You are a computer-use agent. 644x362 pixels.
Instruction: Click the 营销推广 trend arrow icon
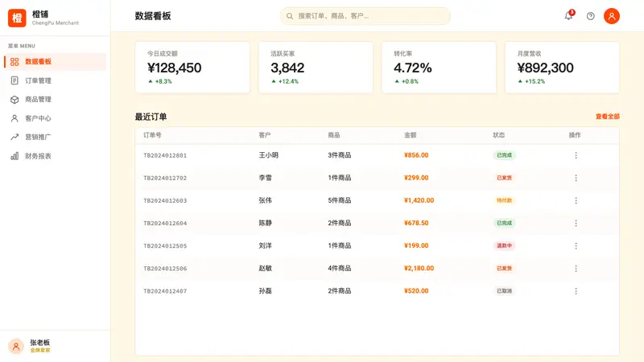click(14, 137)
